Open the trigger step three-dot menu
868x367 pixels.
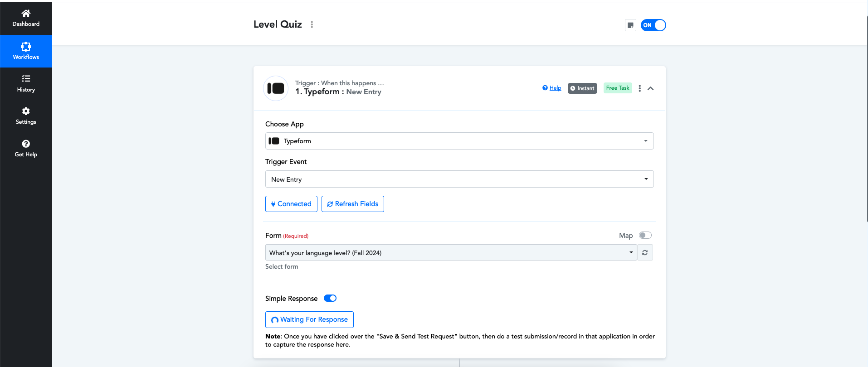click(x=639, y=88)
